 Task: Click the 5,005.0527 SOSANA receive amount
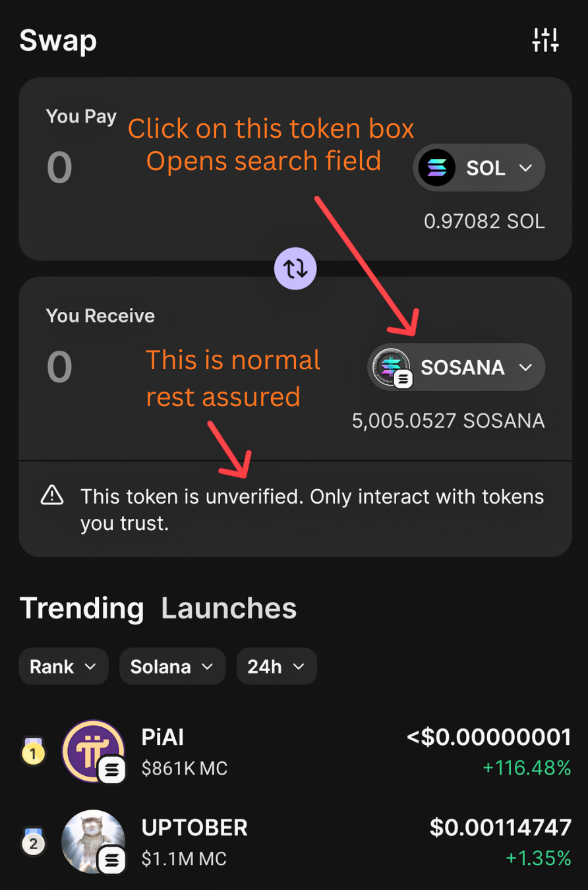pos(448,421)
